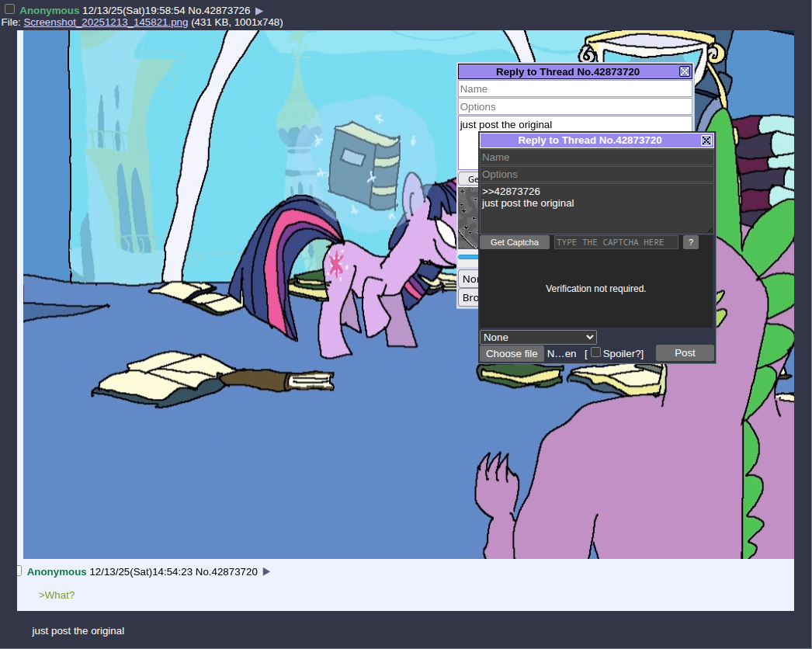Viewport: 812px width, 649px height.
Task: Focus the Name field in the background reply form
Action: coord(574,89)
